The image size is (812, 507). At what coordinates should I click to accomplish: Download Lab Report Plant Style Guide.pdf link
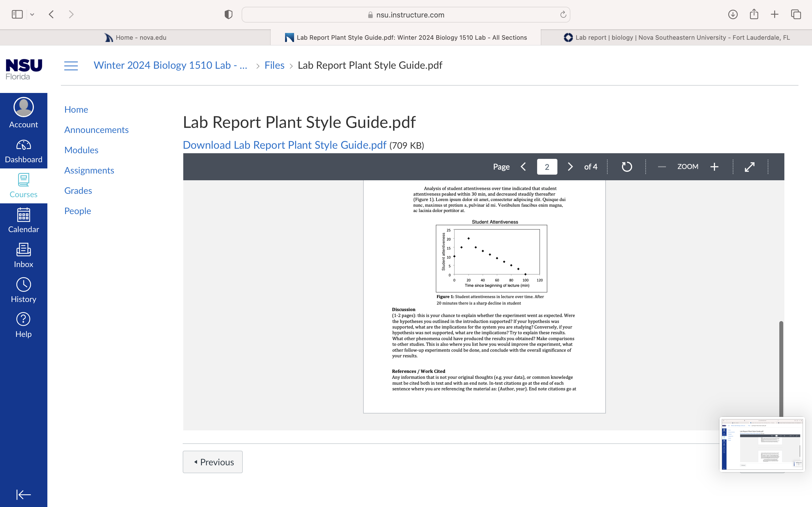284,145
